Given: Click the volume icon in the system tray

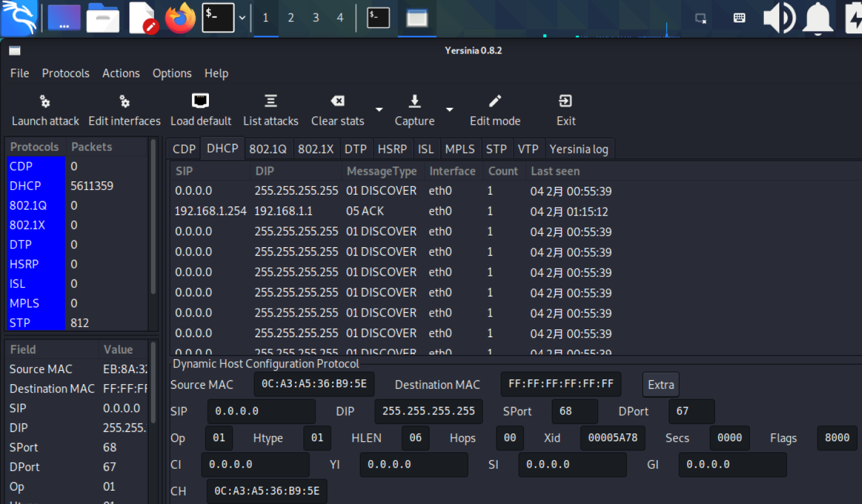Looking at the screenshot, I should (779, 18).
